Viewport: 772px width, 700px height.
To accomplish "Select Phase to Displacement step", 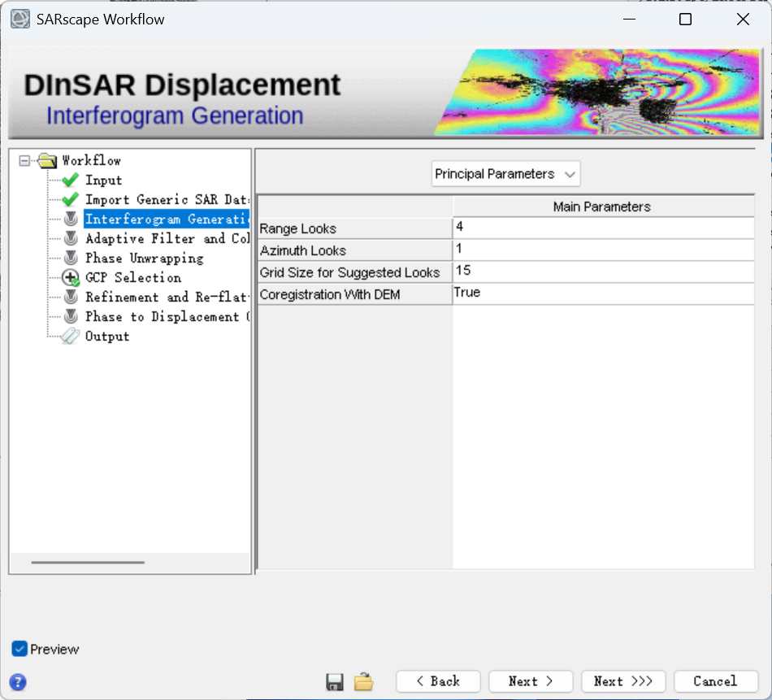I will pos(167,316).
